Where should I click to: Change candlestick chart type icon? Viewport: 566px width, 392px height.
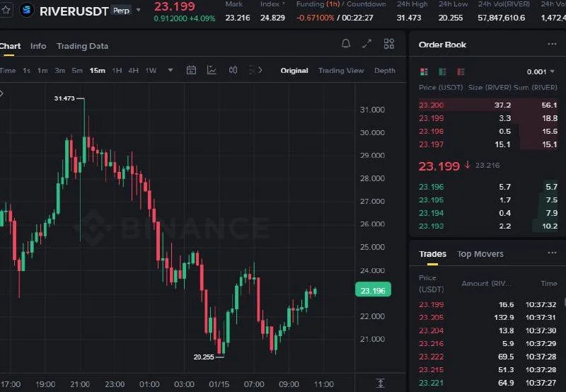(x=233, y=70)
